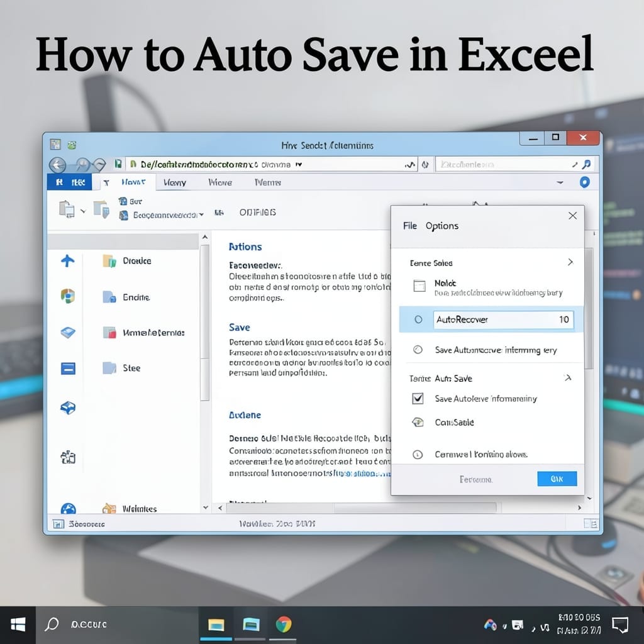Click the OПFIЮES ribbon button
The height and width of the screenshot is (644, 644).
[x=257, y=213]
